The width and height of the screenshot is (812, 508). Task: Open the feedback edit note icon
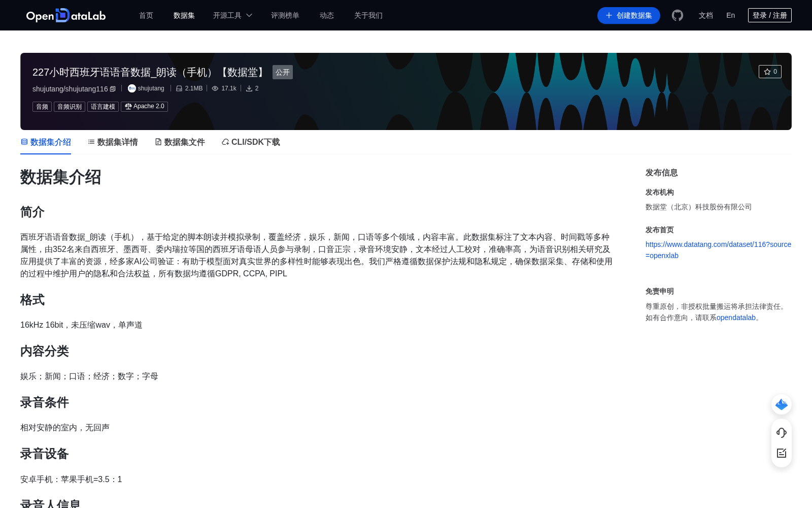point(782,453)
